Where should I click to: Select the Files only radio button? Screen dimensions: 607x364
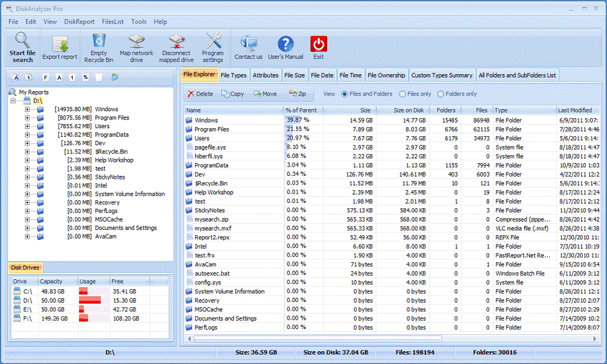pos(403,94)
